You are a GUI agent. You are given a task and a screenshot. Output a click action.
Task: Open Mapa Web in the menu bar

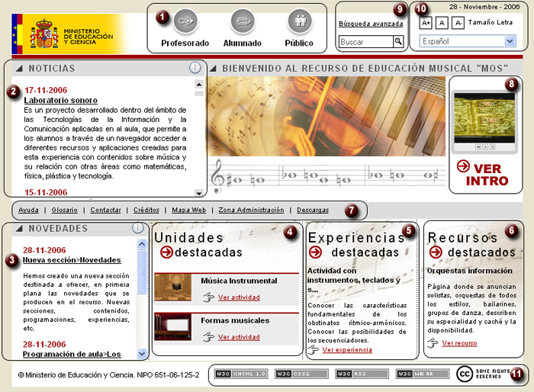coord(188,210)
